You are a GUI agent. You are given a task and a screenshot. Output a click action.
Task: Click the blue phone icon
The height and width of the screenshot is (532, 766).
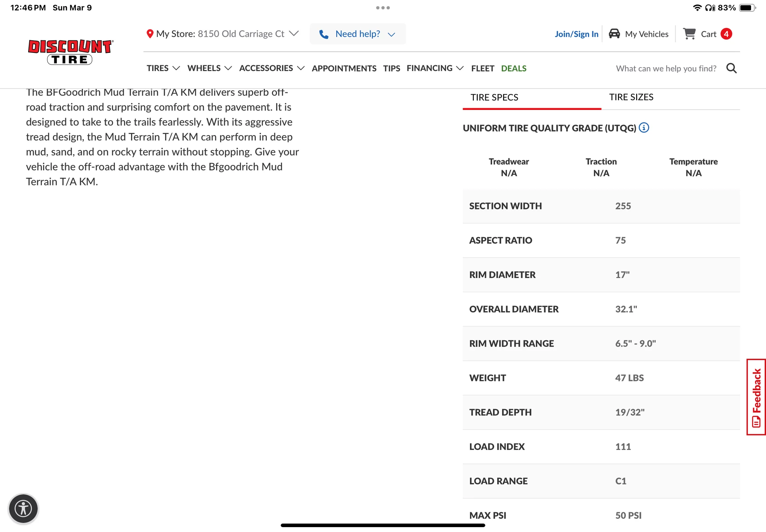click(324, 34)
